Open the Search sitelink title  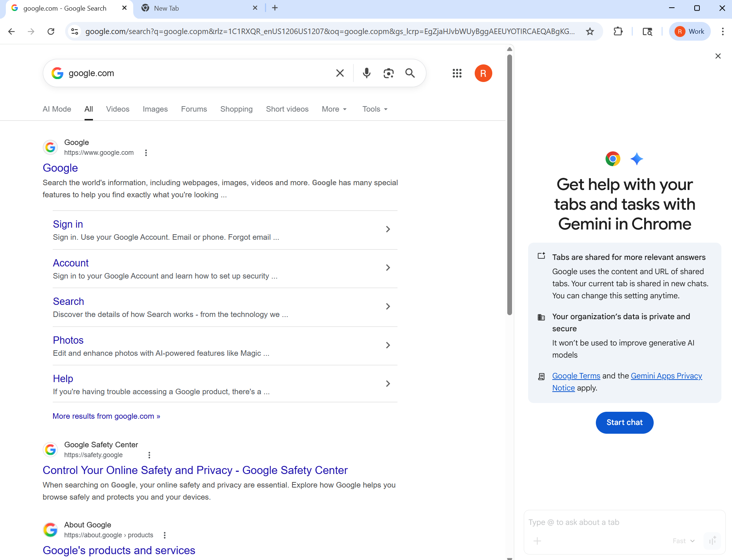68,301
